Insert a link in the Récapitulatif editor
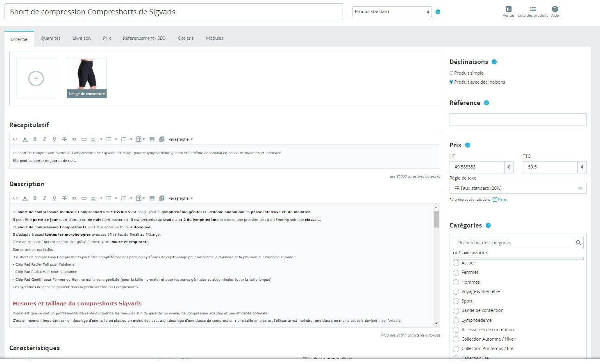The image size is (600, 364). tap(84, 139)
